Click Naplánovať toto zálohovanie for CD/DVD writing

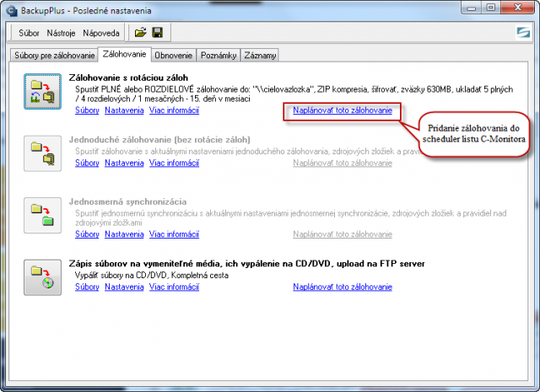tap(343, 287)
